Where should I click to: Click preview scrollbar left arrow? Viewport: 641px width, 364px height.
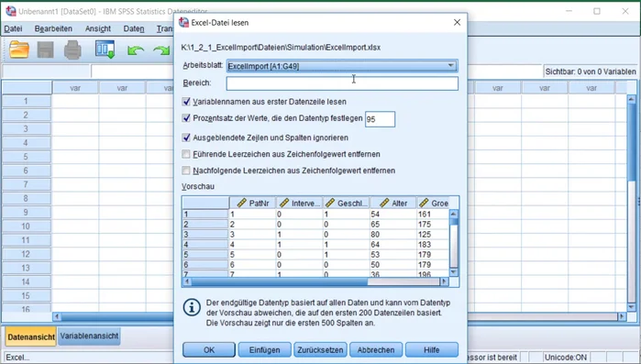[x=187, y=281]
